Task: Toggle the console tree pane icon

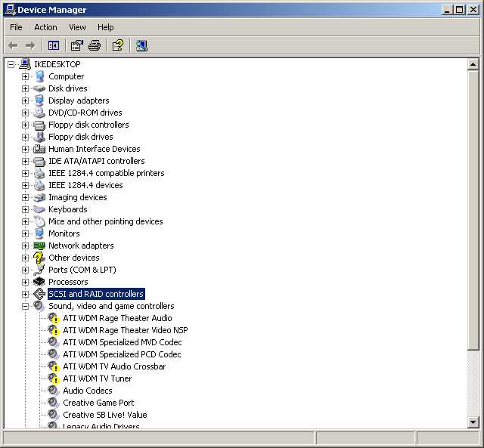Action: click(54, 45)
